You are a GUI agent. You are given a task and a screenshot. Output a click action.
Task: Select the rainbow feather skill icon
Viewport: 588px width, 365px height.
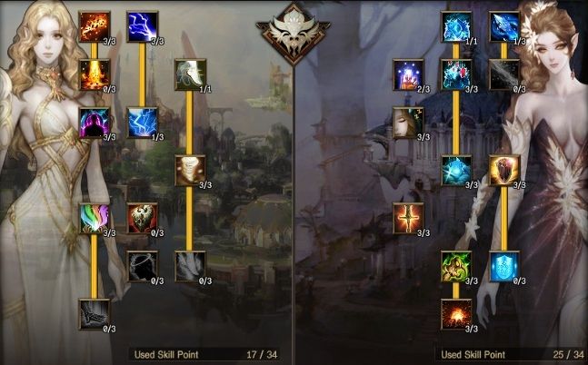[x=95, y=219]
